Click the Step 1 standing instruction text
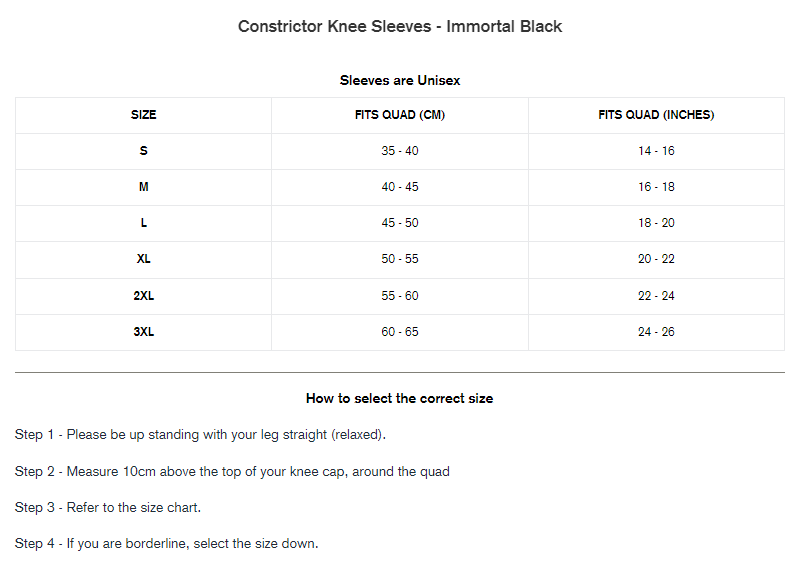Image resolution: width=800 pixels, height=584 pixels. click(x=200, y=435)
